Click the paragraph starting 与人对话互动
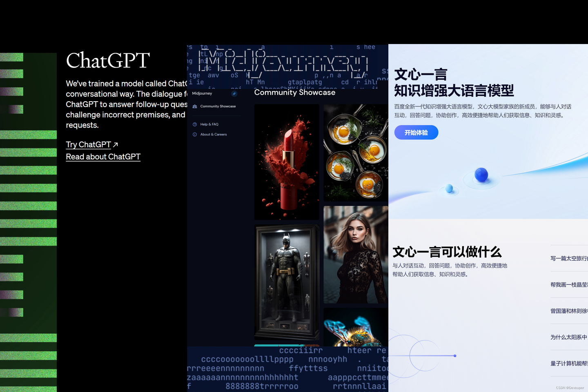This screenshot has height=392, width=588. 450,270
